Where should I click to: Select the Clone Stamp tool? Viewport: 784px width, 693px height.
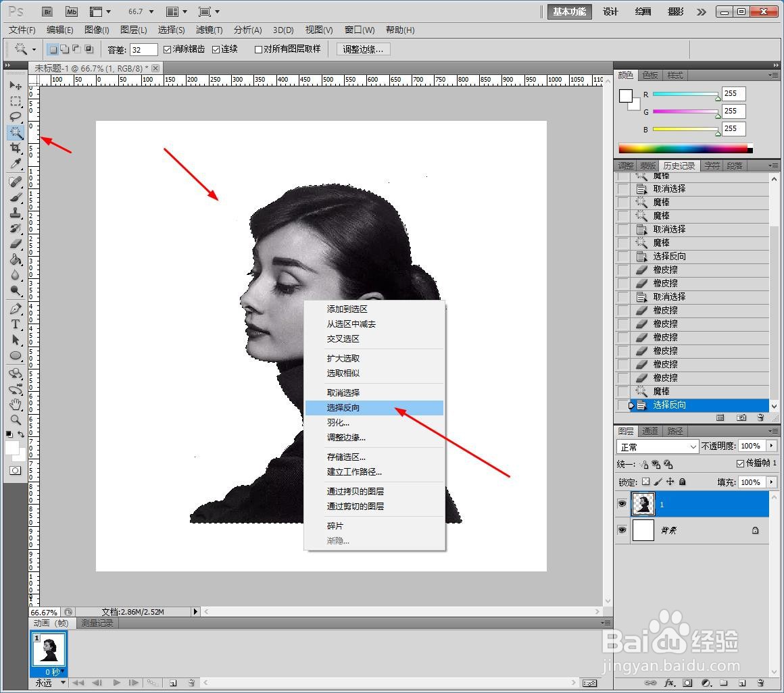16,212
